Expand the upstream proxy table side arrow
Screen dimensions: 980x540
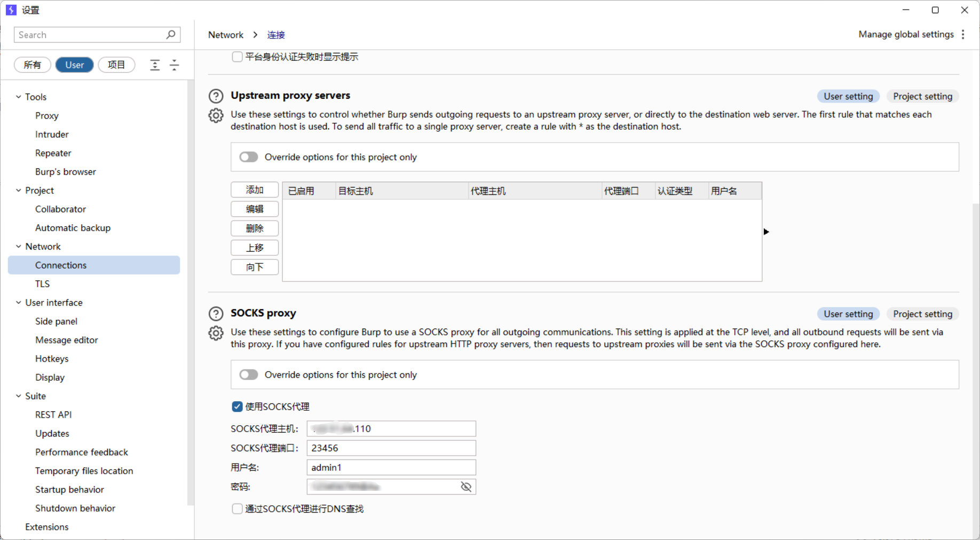[x=766, y=232]
